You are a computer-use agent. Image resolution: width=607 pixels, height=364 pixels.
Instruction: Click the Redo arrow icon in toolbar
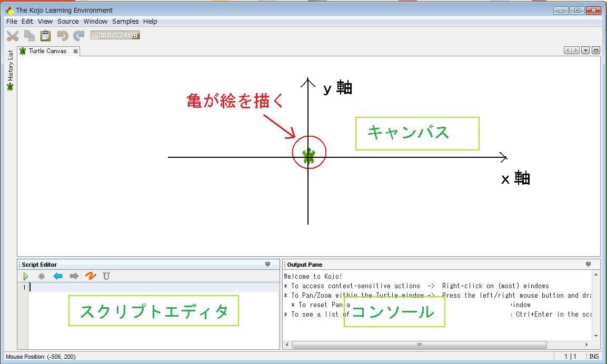click(x=78, y=36)
